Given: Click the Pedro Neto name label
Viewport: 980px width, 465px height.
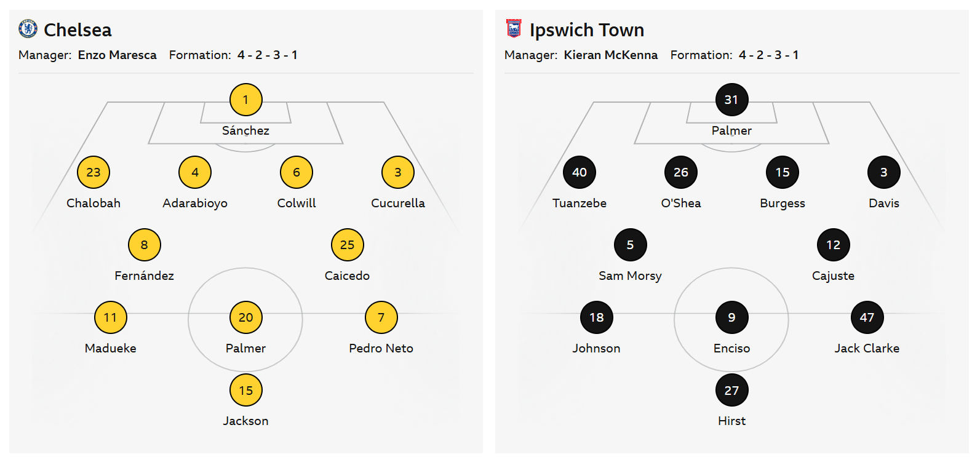Looking at the screenshot, I should (381, 348).
